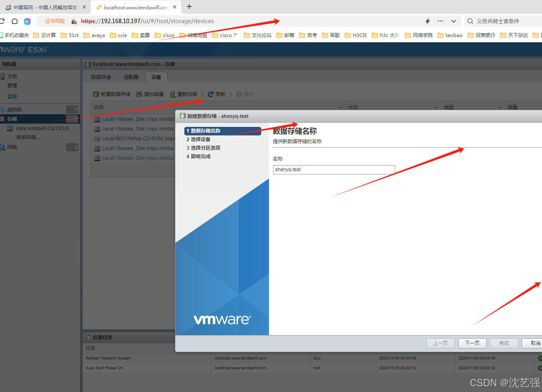Viewport: 542px width, 392px height.
Task: Click the 证书风险 certificate warning
Action: click(x=55, y=21)
